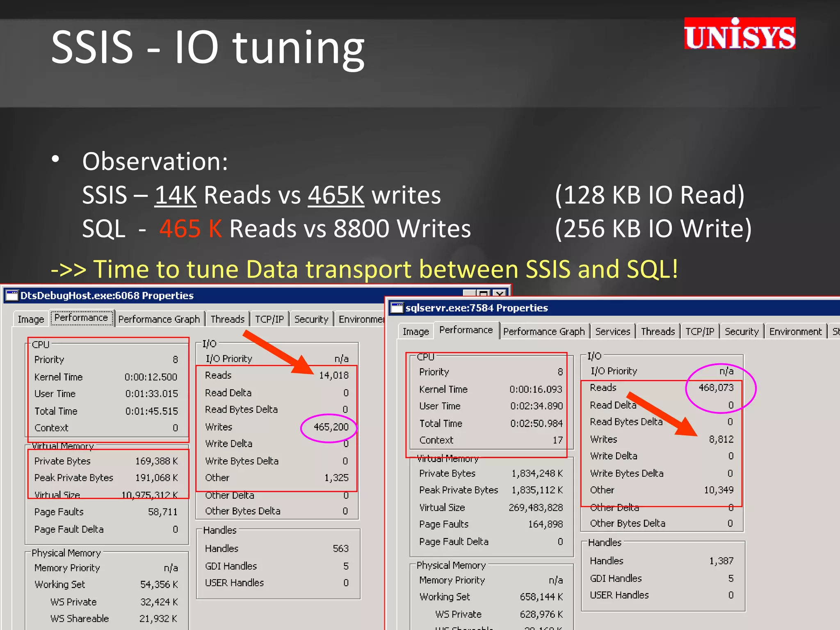
Task: Click DtsDebugHost Writes value 465,200
Action: 331,427
